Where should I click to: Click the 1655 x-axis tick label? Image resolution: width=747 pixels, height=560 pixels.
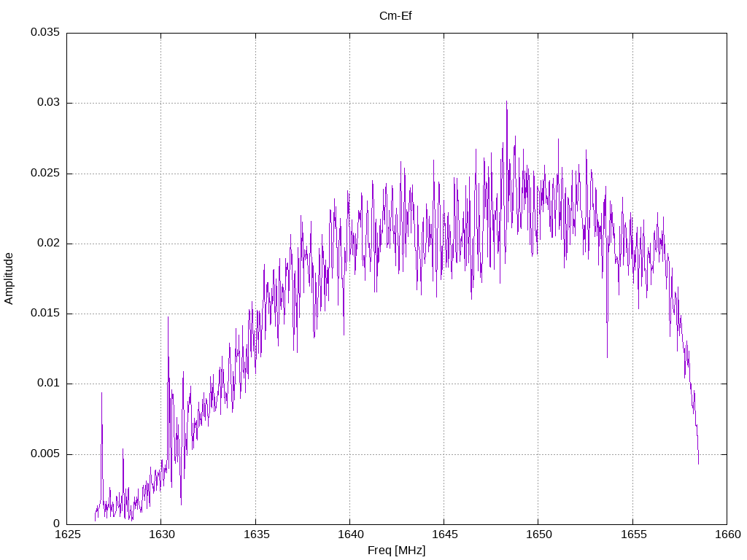(632, 534)
